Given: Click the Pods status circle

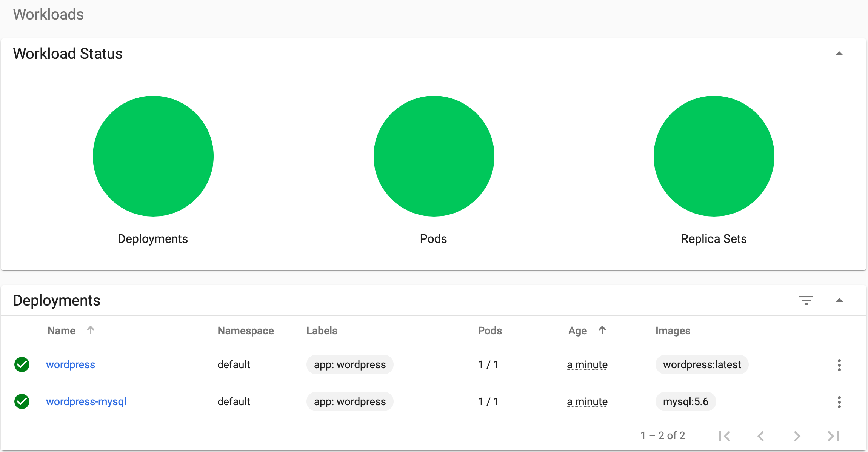Looking at the screenshot, I should 434,156.
